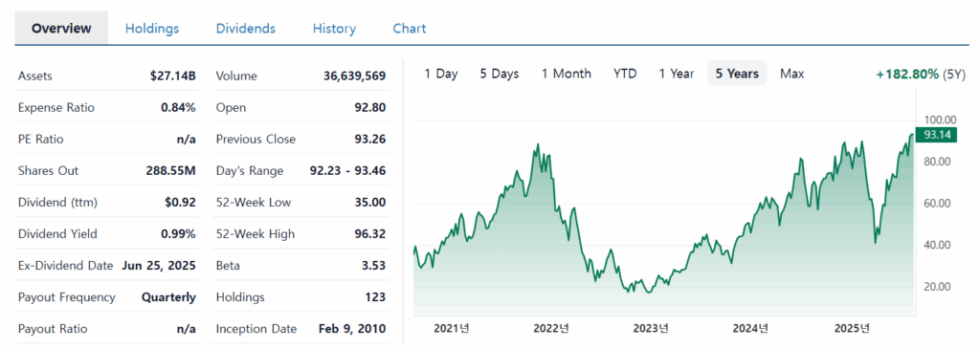Show the YTD chart range
The width and height of the screenshot is (980, 349).
tap(624, 74)
